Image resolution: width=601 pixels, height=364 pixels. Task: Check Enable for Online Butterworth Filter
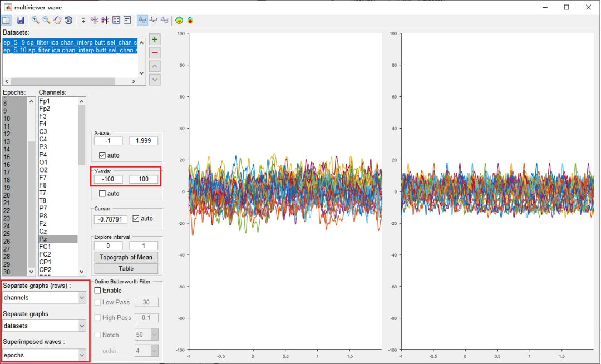(98, 291)
